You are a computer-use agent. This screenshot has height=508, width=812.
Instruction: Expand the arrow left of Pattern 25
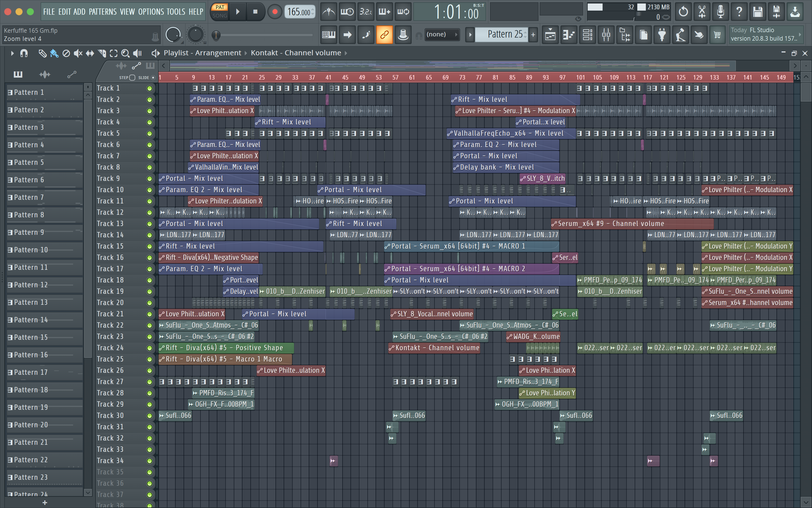470,34
